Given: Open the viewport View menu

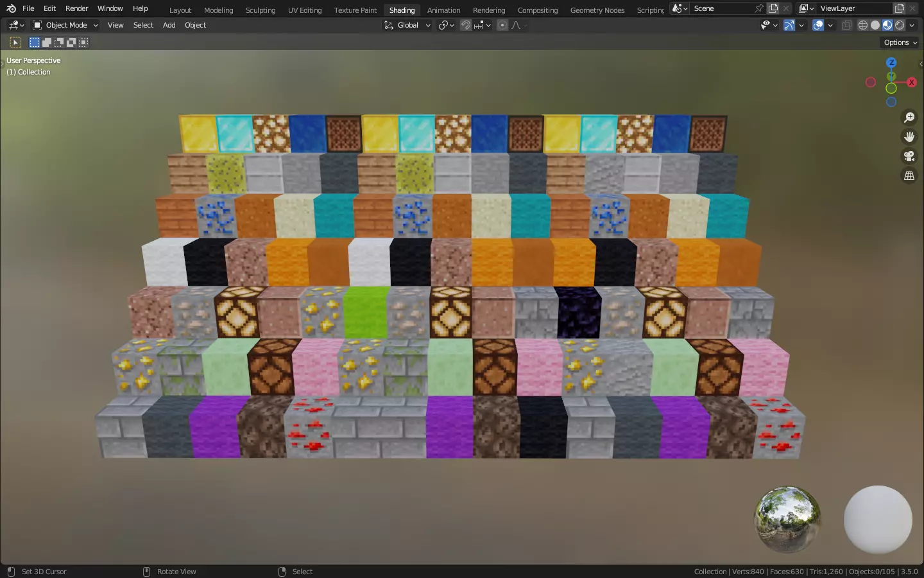Looking at the screenshot, I should (x=116, y=25).
